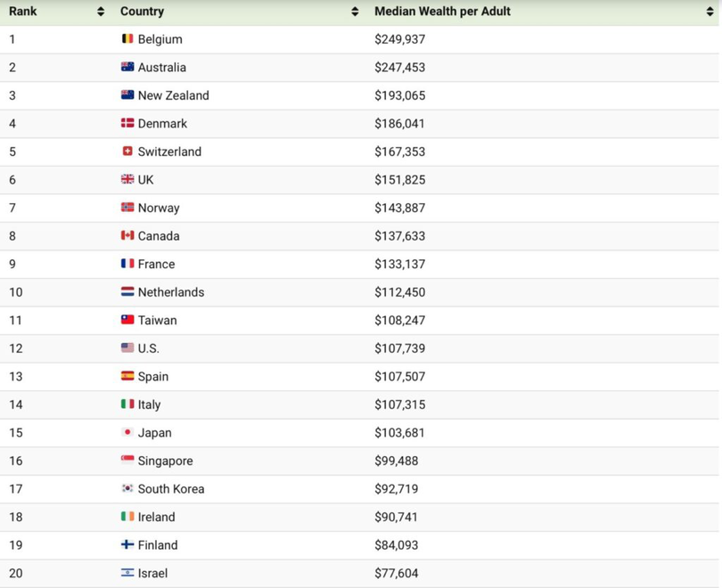Click the Country column header label
This screenshot has width=722, height=588.
click(x=143, y=12)
